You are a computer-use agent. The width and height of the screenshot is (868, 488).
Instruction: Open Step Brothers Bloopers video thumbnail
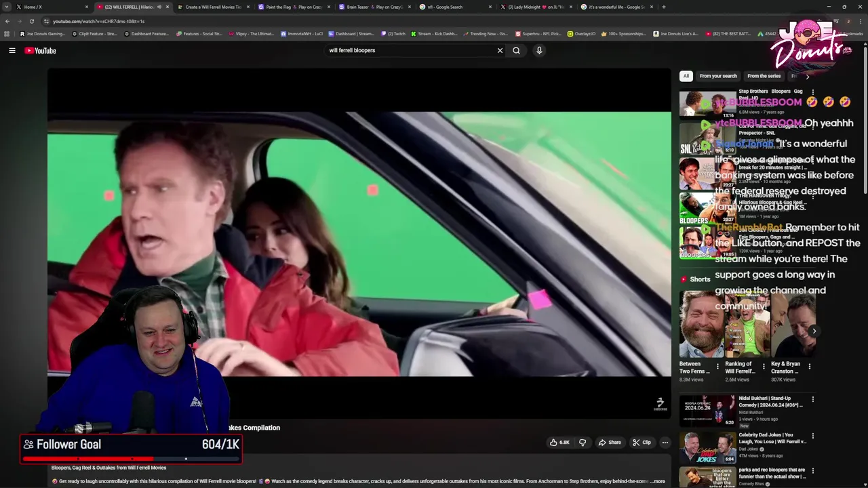707,104
